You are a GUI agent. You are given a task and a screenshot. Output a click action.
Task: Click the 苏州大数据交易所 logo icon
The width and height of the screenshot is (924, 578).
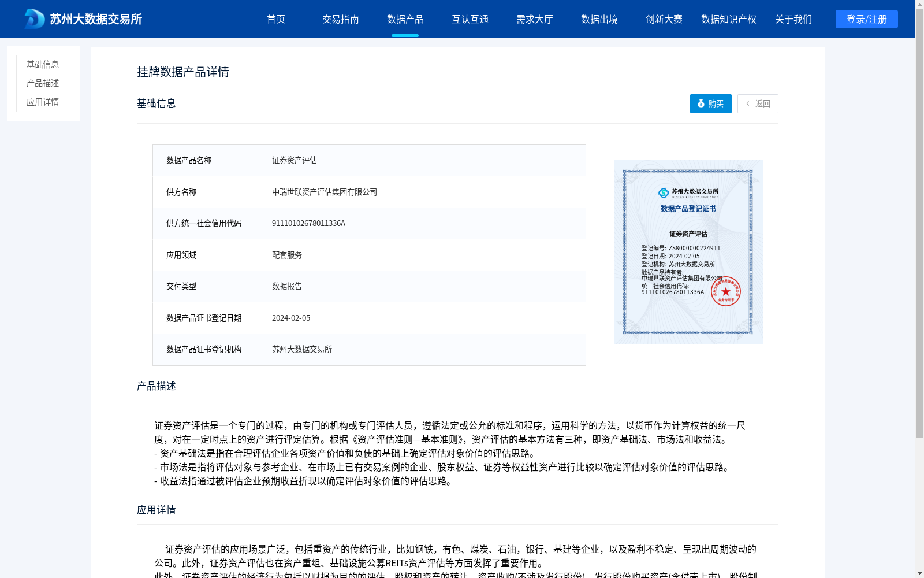[35, 19]
